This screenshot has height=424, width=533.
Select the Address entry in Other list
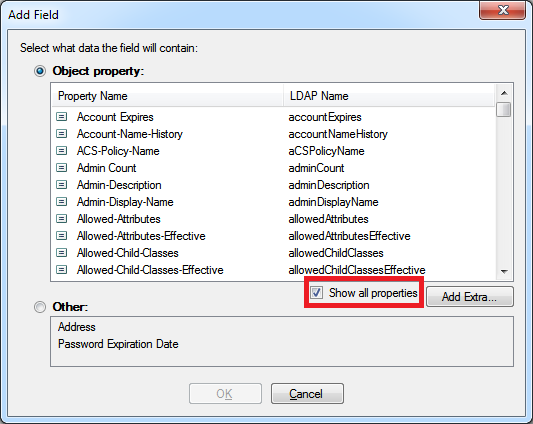[76, 327]
